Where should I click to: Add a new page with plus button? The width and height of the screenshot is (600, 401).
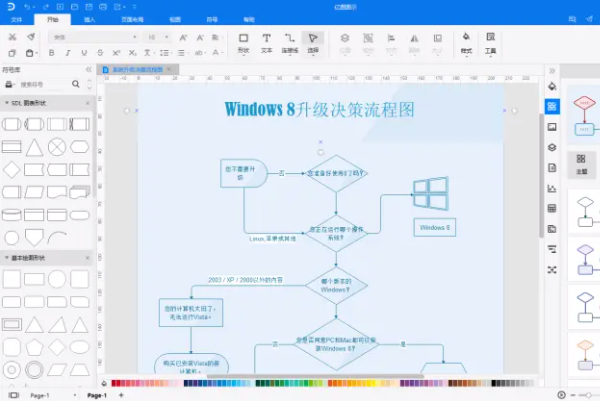click(x=121, y=395)
